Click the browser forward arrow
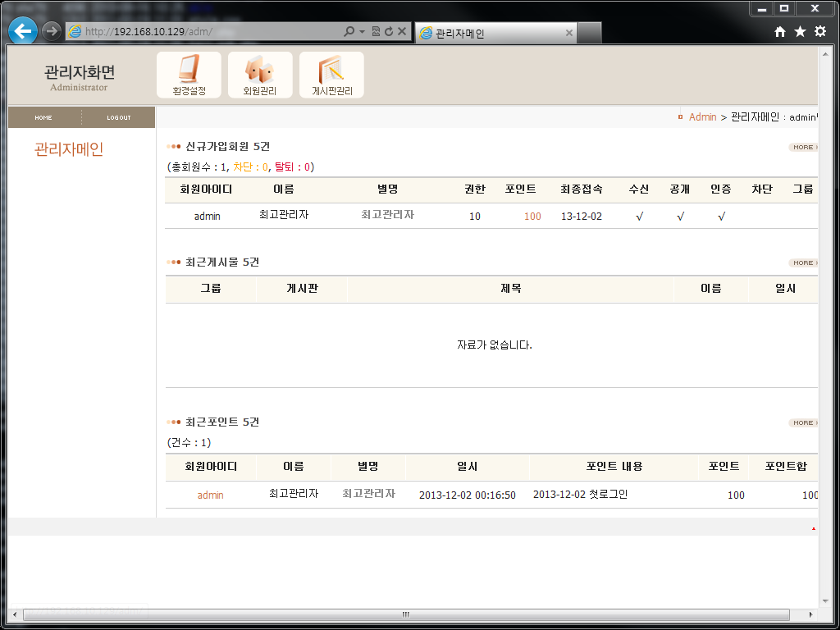840x630 pixels. coord(51,31)
